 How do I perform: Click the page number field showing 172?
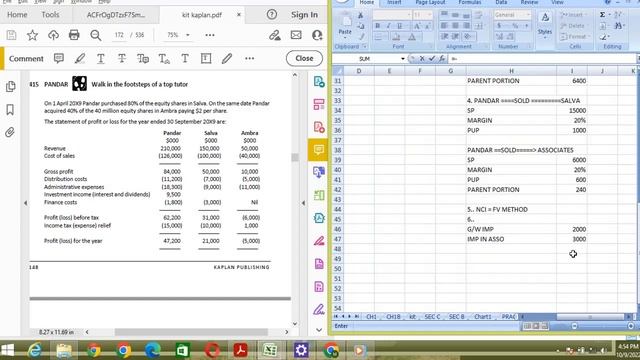tap(119, 35)
